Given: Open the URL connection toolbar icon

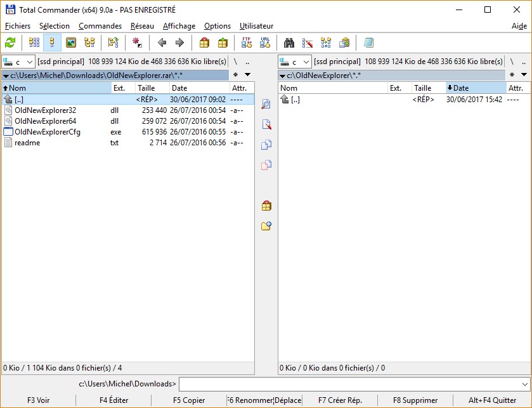Looking at the screenshot, I should [265, 43].
